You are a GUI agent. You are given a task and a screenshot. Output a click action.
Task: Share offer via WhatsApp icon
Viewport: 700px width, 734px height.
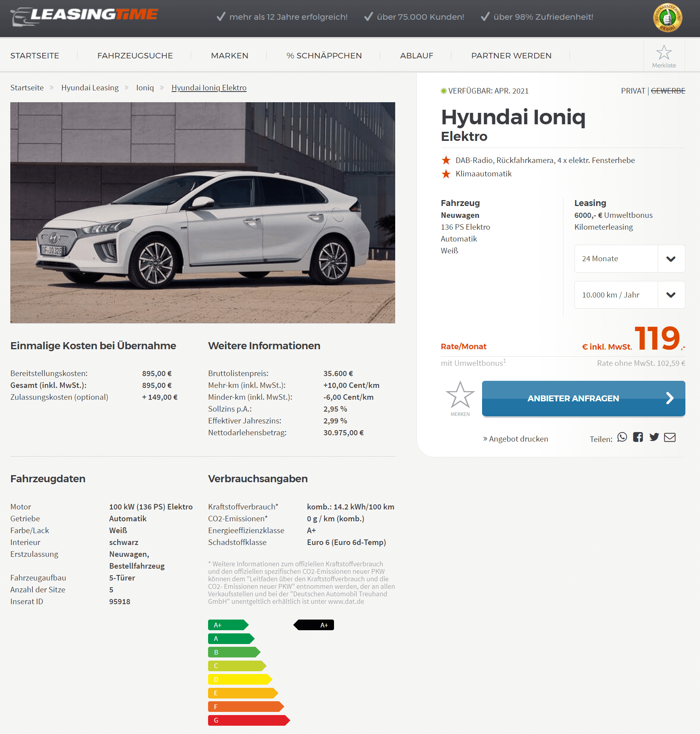point(622,437)
